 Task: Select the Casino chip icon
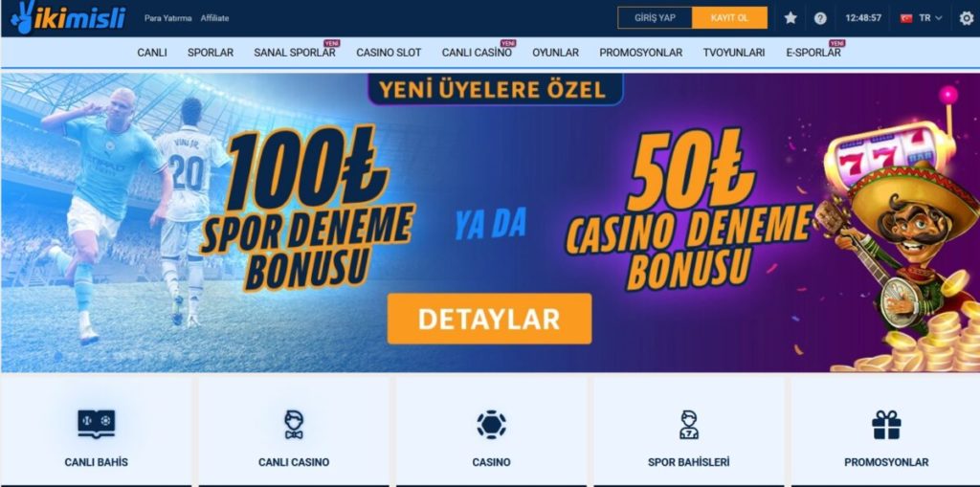click(x=491, y=425)
